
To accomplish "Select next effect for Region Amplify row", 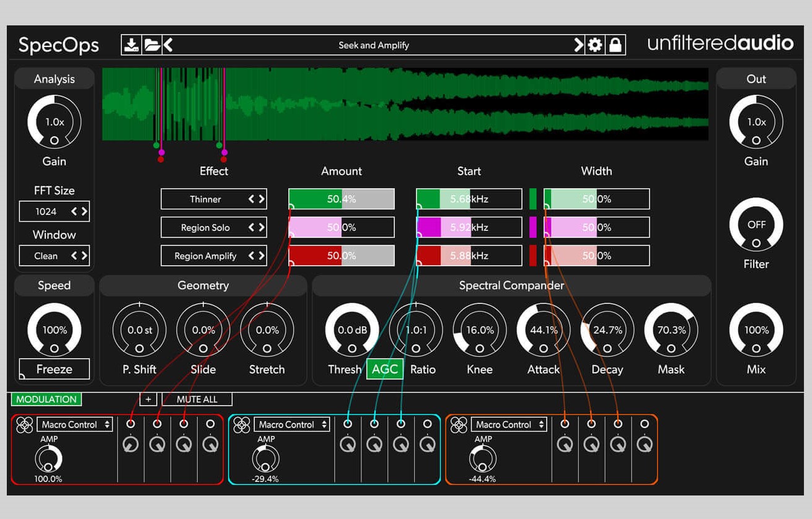I will point(262,256).
